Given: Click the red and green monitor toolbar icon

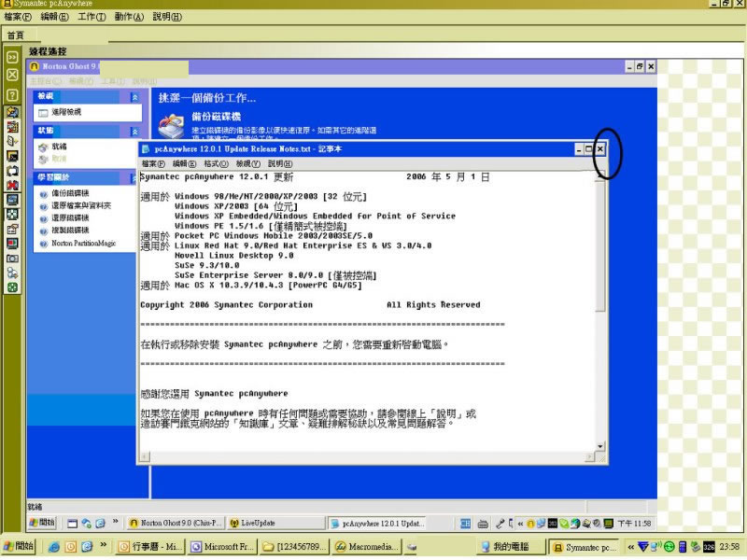Looking at the screenshot, I should click(x=12, y=244).
